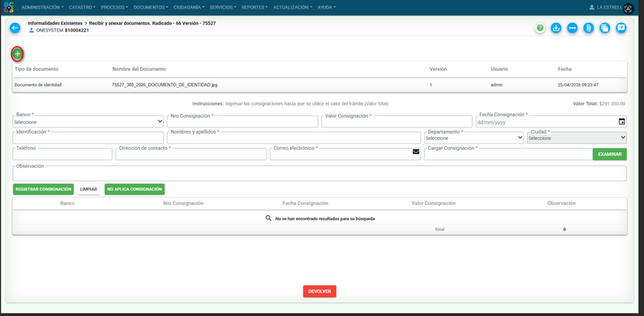Open the three-dots more options icon
Viewport: 644px width, 316px height.
(x=572, y=28)
